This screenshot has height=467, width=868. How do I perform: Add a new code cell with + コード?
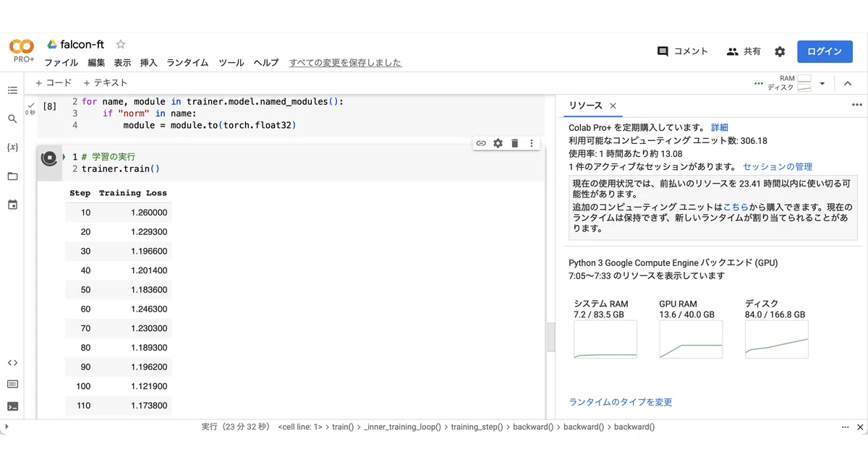pyautogui.click(x=54, y=83)
